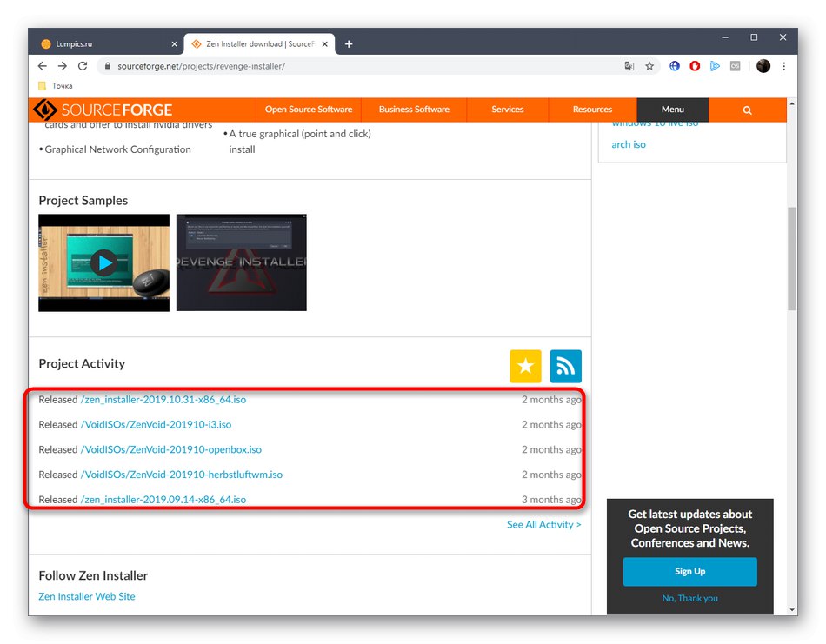Viewport: 826px width, 644px height.
Task: Click the SourceForge logo
Action: point(103,110)
